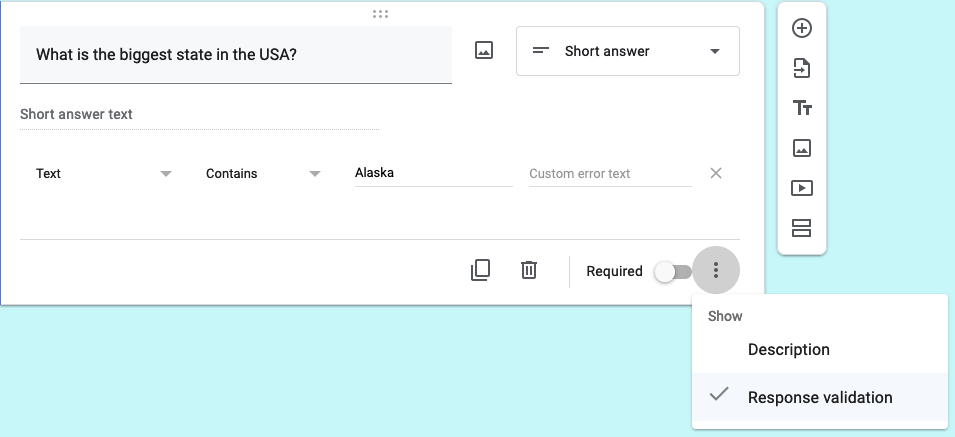Image resolution: width=955 pixels, height=437 pixels.
Task: Expand the Contains condition dropdown
Action: 263,174
